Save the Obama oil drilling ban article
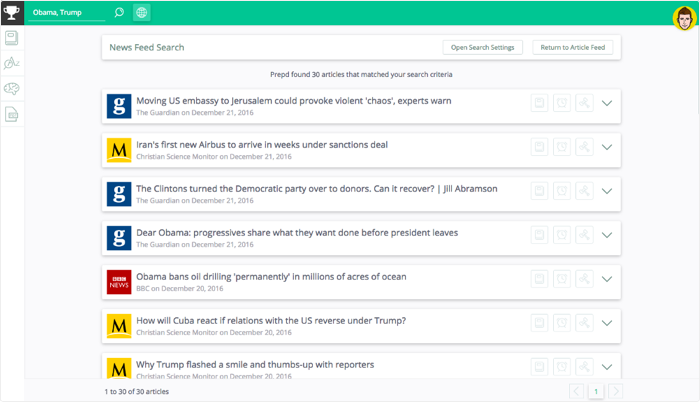Image resolution: width=700 pixels, height=402 pixels. click(x=539, y=279)
